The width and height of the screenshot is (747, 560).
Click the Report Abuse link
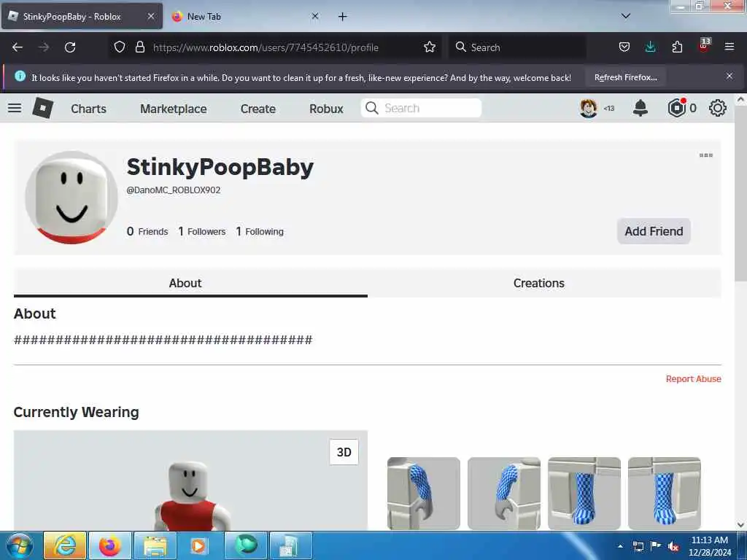click(693, 378)
